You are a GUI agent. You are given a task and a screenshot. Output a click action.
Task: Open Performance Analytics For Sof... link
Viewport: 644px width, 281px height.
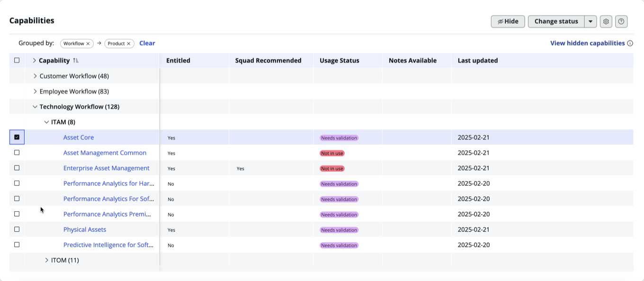click(108, 199)
